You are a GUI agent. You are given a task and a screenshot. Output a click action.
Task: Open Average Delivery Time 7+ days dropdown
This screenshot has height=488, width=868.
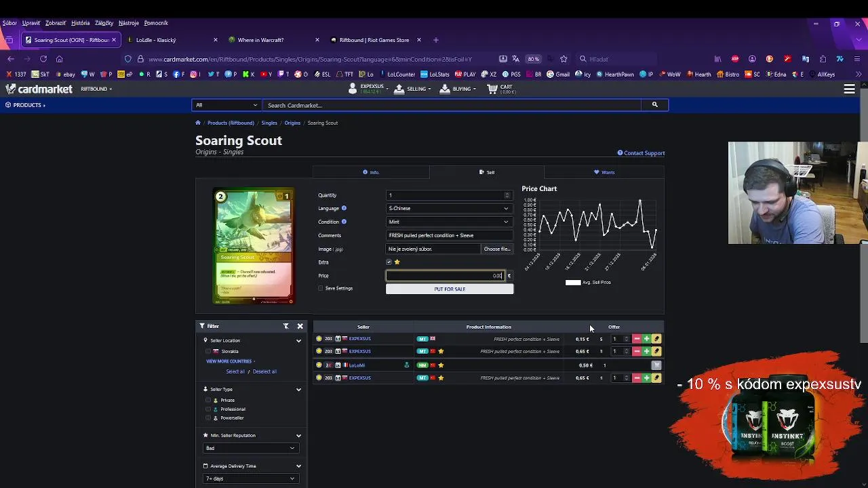(250, 479)
